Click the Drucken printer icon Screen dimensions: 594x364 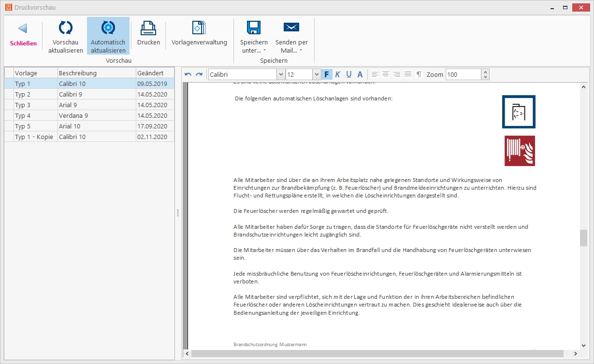click(x=148, y=28)
